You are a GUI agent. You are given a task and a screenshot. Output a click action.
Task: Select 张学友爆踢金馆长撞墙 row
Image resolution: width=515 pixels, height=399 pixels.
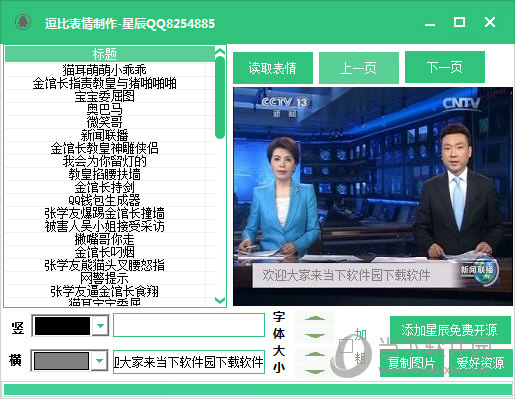104,213
